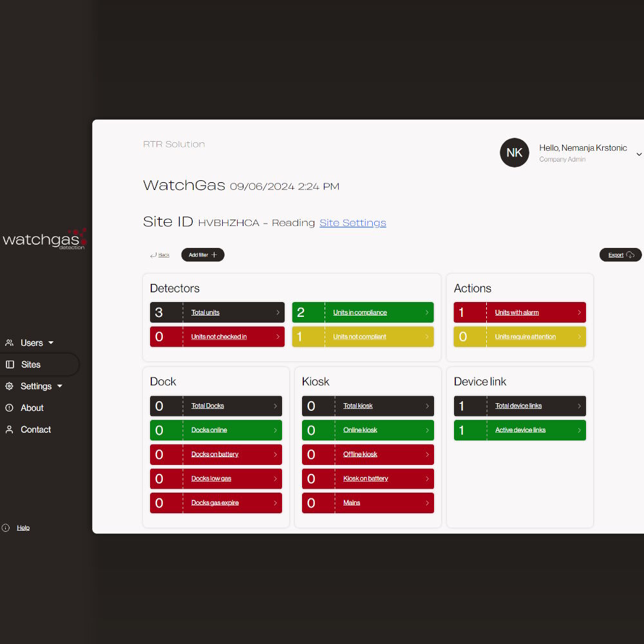644x644 pixels.
Task: Expand the Settings submenu arrow
Action: point(60,386)
